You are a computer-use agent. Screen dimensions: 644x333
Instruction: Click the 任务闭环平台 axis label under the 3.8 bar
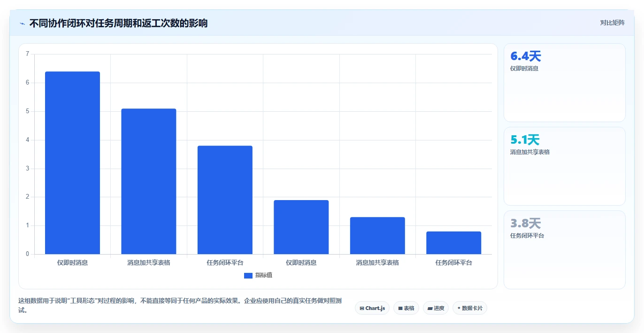(x=225, y=263)
